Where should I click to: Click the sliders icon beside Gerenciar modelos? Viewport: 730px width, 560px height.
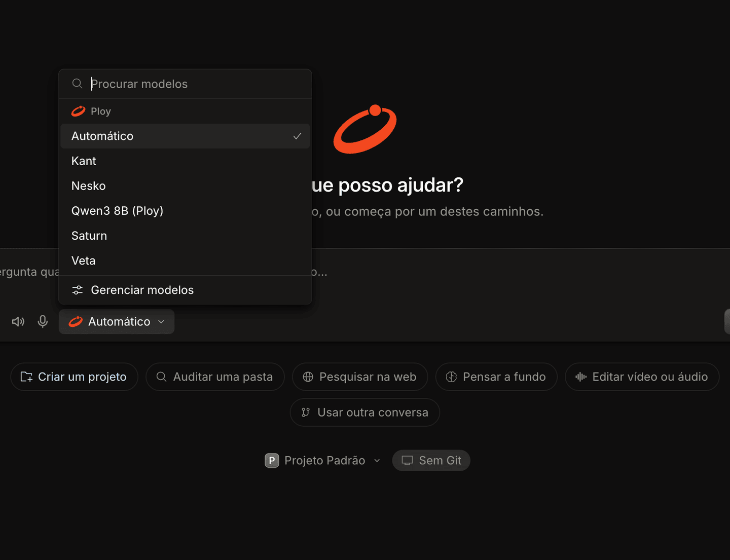coord(78,290)
